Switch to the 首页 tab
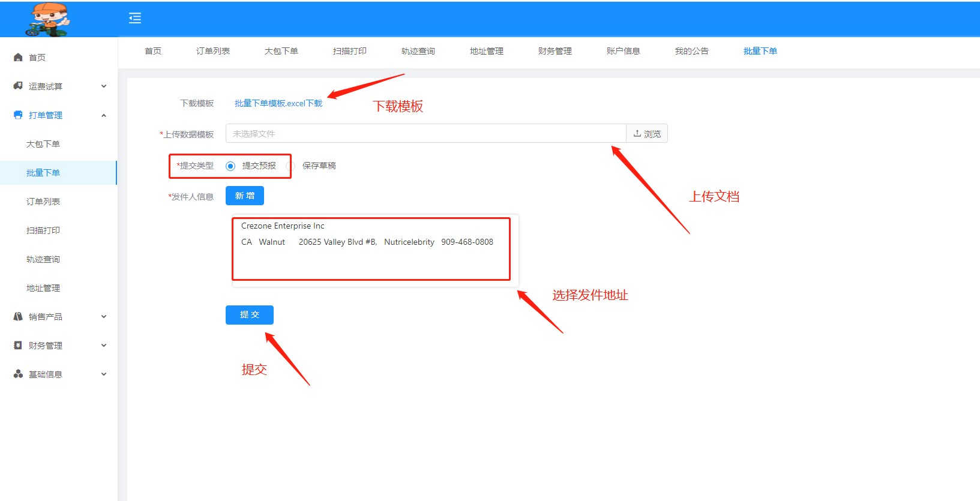Image resolution: width=980 pixels, height=501 pixels. coord(153,51)
